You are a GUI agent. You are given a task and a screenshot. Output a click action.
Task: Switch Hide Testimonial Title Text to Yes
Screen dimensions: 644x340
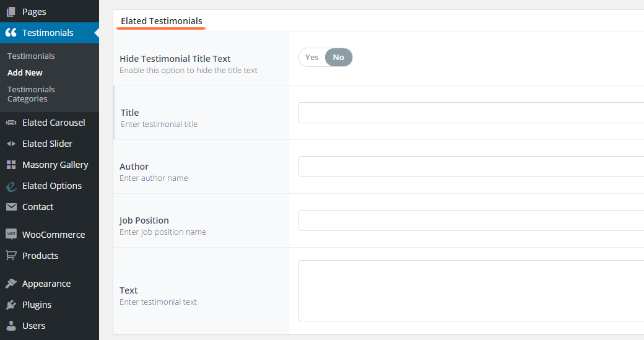pos(312,58)
